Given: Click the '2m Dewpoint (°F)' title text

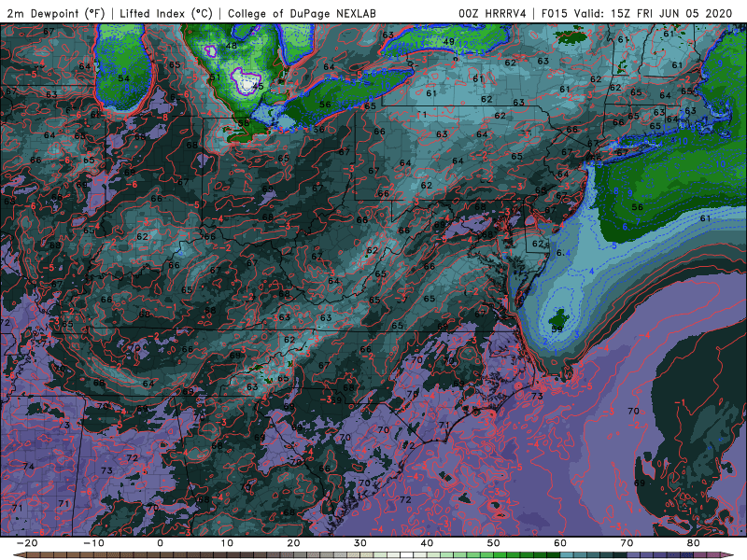Looking at the screenshot, I should click(56, 13).
